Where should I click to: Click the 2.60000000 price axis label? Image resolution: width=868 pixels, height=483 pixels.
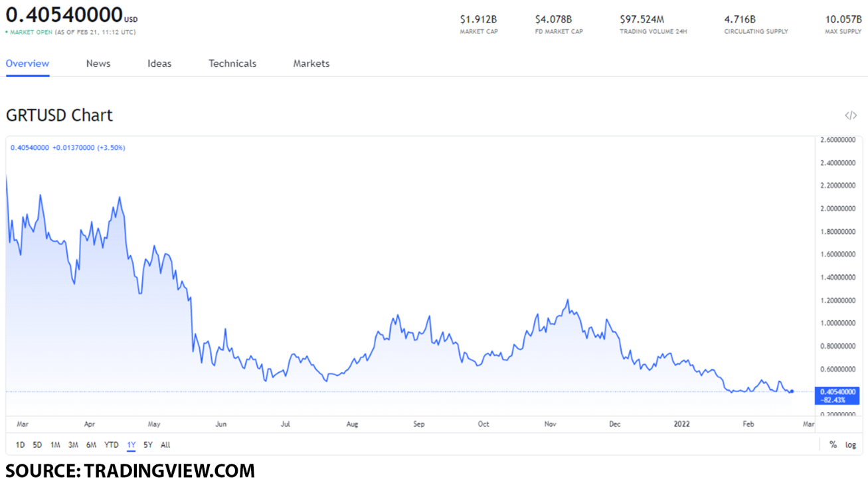pyautogui.click(x=837, y=140)
